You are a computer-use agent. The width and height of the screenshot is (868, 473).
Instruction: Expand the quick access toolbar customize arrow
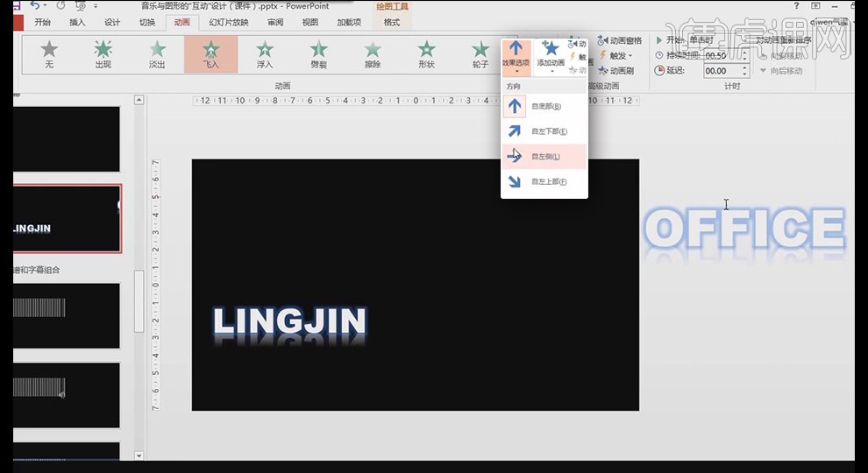pyautogui.click(x=96, y=6)
